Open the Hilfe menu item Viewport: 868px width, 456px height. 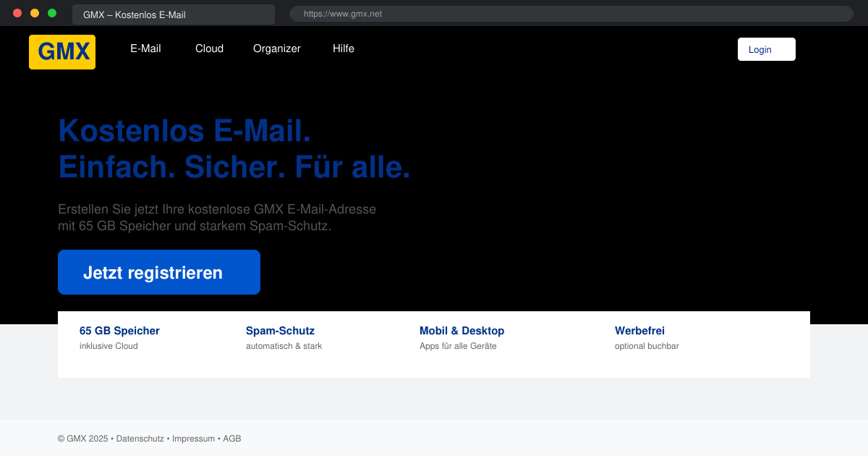(x=344, y=48)
